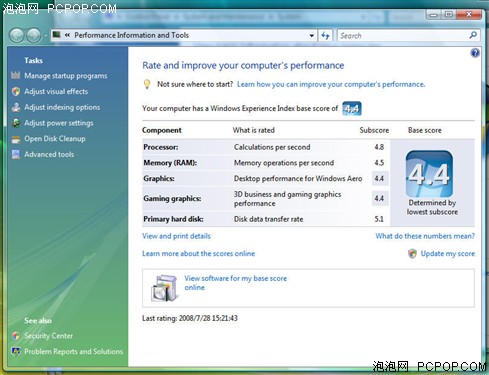Click the Performance Information and Tools address text
Image resolution: width=489 pixels, height=375 pixels.
(x=131, y=35)
